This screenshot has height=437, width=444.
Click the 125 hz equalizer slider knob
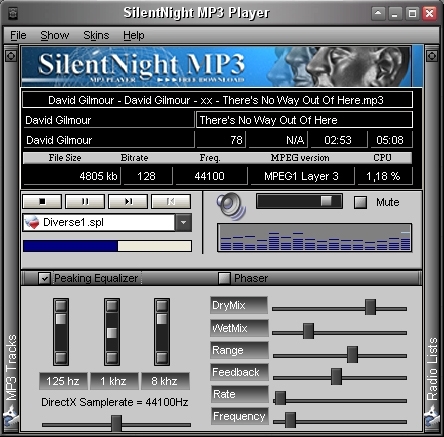(61, 319)
